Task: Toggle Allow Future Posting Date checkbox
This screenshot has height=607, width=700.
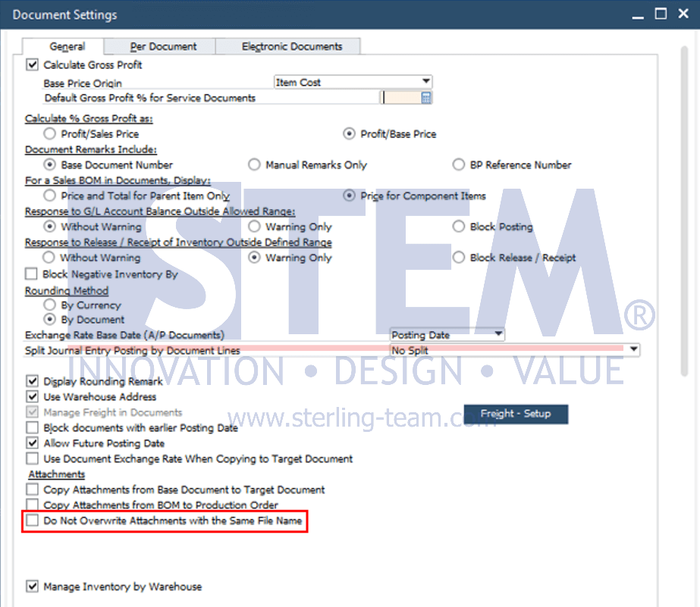Action: [x=32, y=443]
